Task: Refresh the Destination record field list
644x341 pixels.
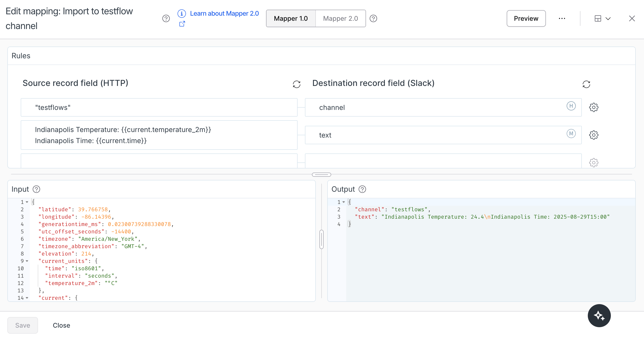Action: pos(586,84)
